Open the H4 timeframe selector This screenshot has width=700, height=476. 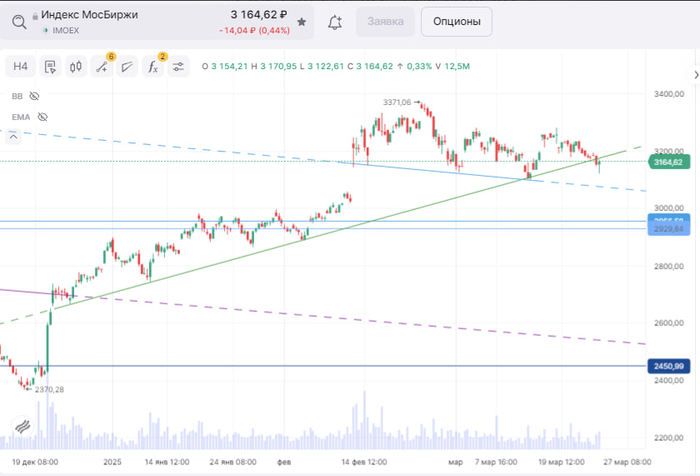[20, 67]
